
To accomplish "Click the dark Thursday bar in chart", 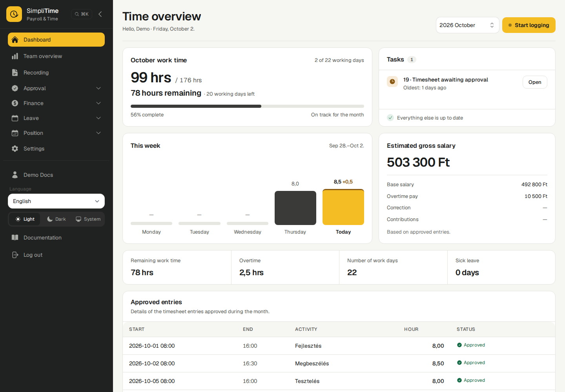I will point(295,208).
